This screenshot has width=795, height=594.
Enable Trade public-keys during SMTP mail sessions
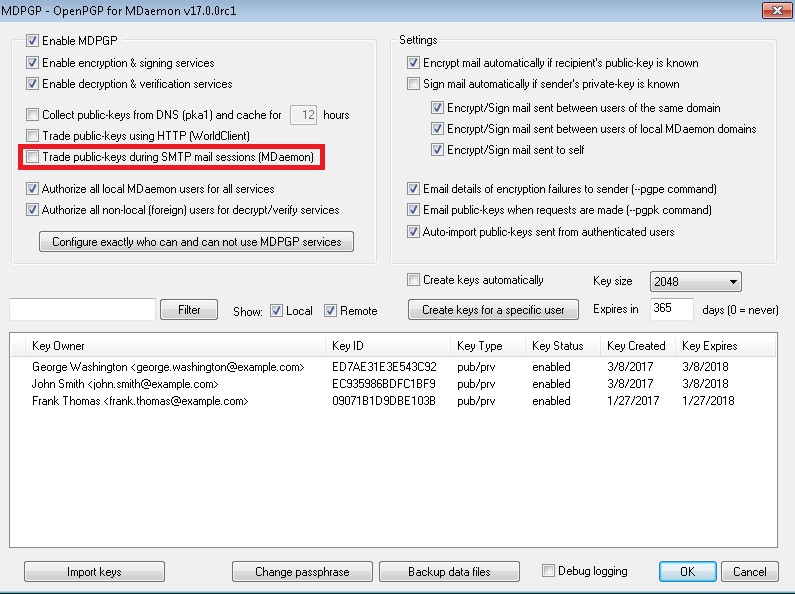[32, 157]
